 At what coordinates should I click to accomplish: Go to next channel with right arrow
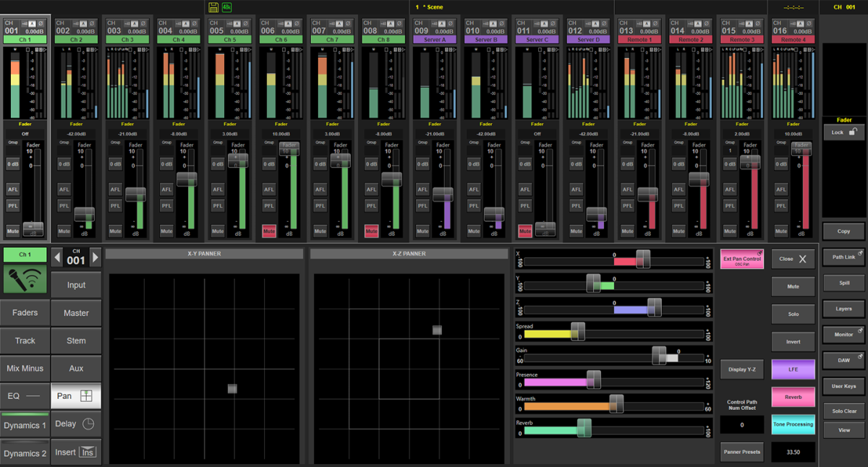point(95,257)
